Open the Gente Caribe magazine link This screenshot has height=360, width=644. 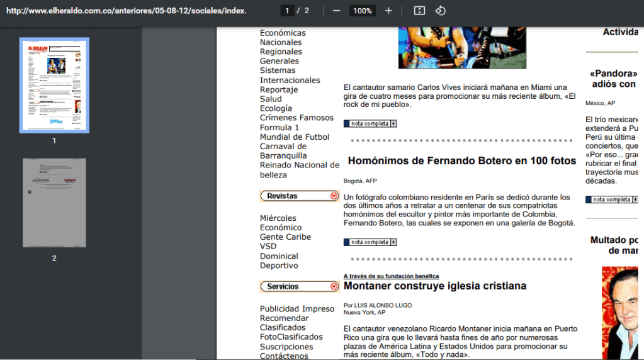click(x=285, y=237)
